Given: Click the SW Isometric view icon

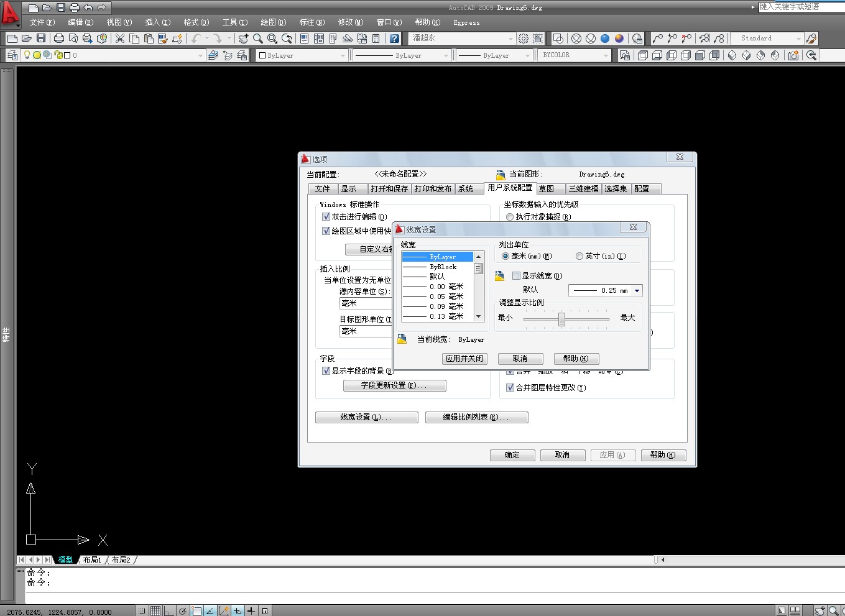Looking at the screenshot, I should (732, 55).
